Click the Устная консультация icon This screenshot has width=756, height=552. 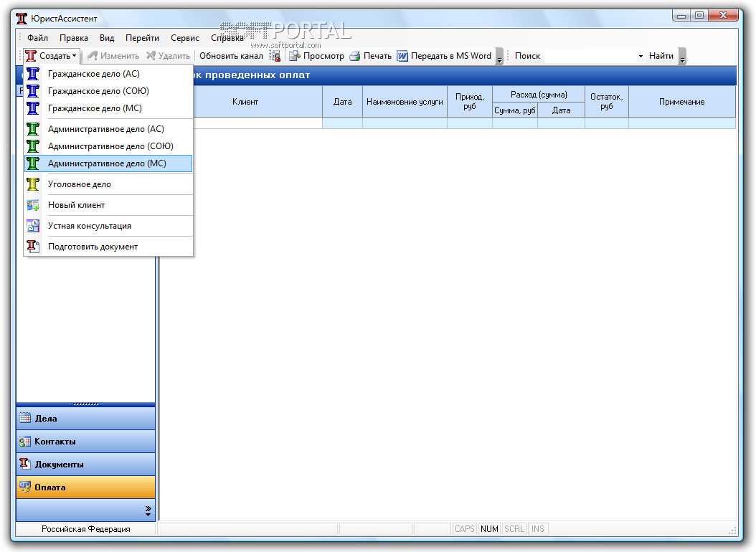(33, 226)
